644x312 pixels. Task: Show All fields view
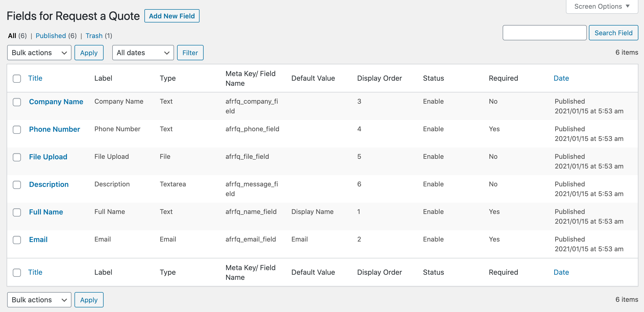[x=12, y=35]
